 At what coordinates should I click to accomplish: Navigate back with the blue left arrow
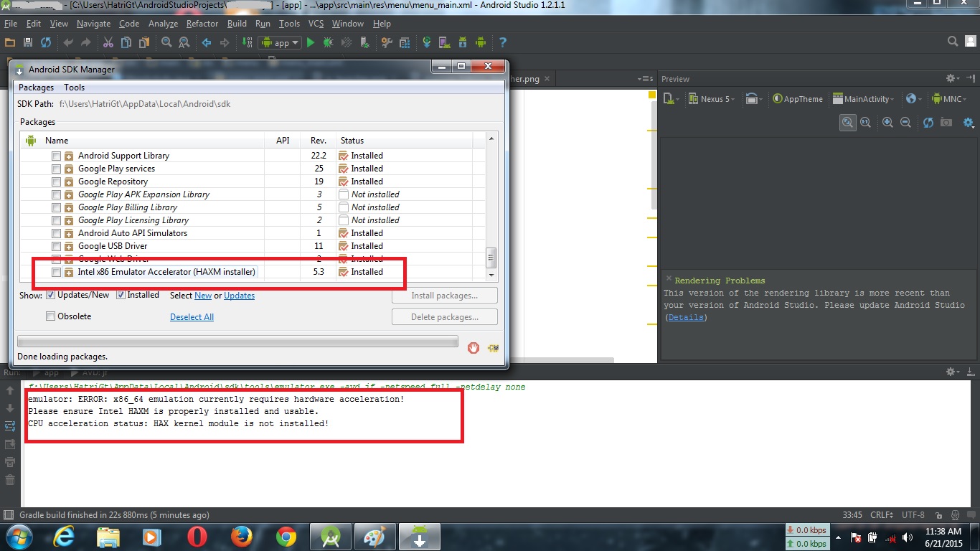[x=207, y=43]
